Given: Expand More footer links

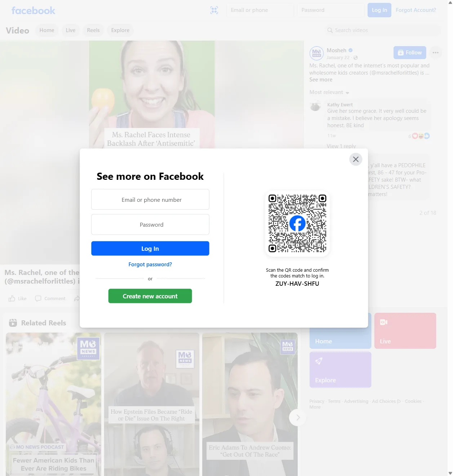Looking at the screenshot, I should click(315, 407).
